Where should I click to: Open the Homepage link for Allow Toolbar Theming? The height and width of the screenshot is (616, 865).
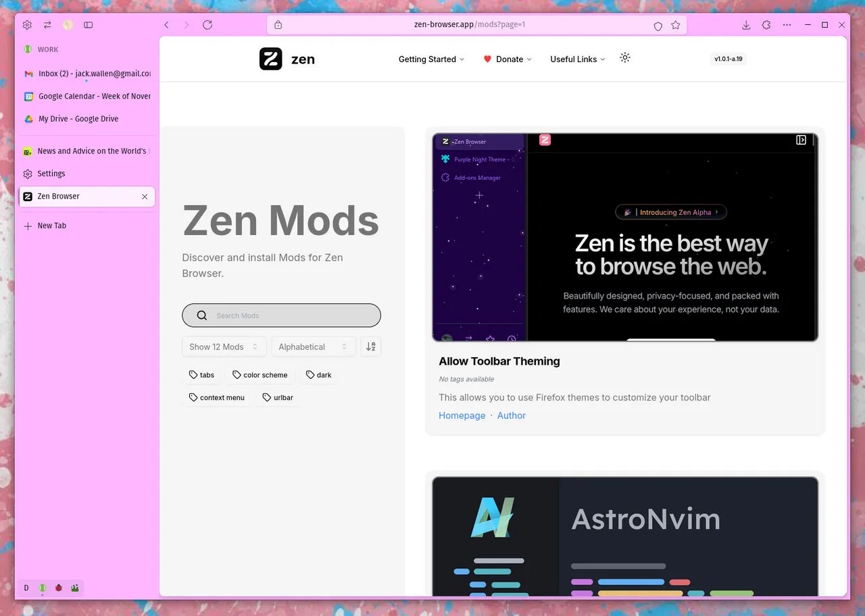point(462,415)
